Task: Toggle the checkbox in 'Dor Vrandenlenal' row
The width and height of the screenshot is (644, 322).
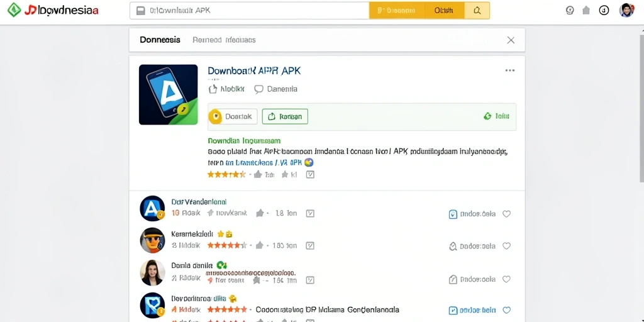Action: [x=311, y=213]
